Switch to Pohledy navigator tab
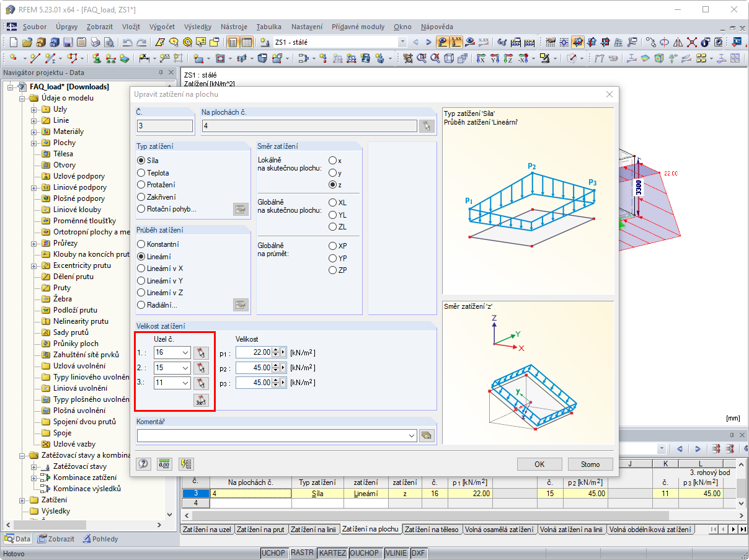This screenshot has height=560, width=749. click(100, 539)
